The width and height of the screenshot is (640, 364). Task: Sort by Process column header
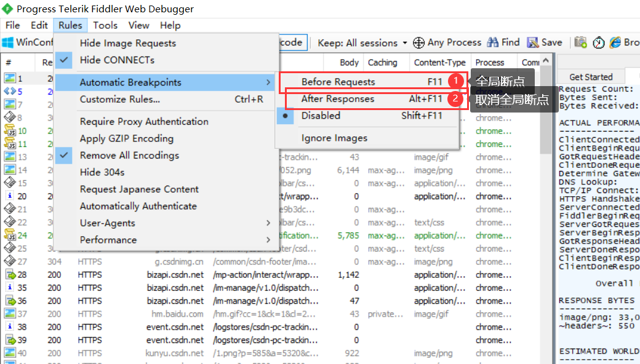[494, 62]
